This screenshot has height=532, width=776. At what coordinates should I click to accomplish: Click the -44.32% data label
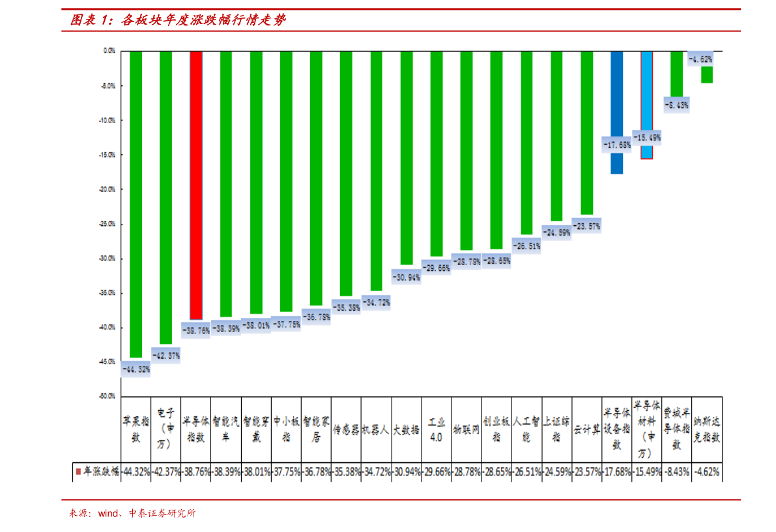(x=136, y=369)
